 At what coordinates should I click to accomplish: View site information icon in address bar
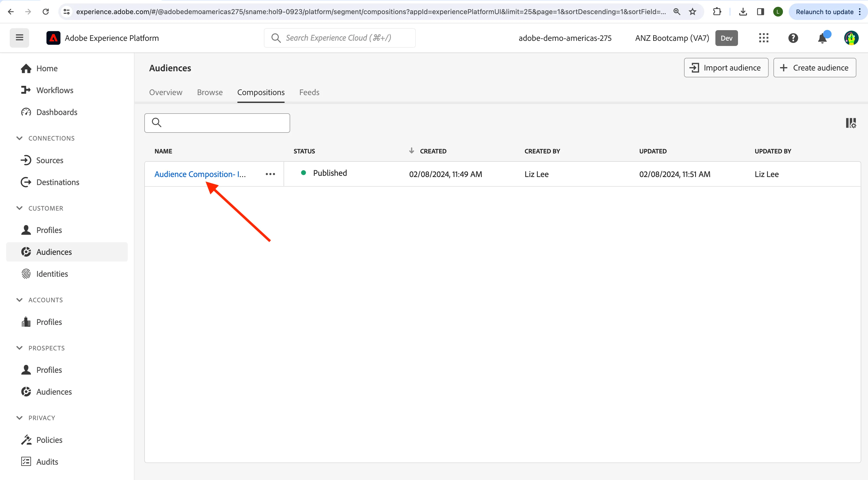pyautogui.click(x=67, y=12)
